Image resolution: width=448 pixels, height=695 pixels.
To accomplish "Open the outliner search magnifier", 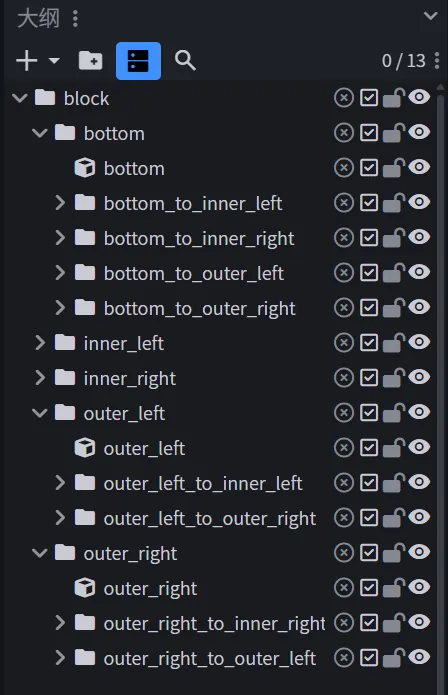I will 185,61.
